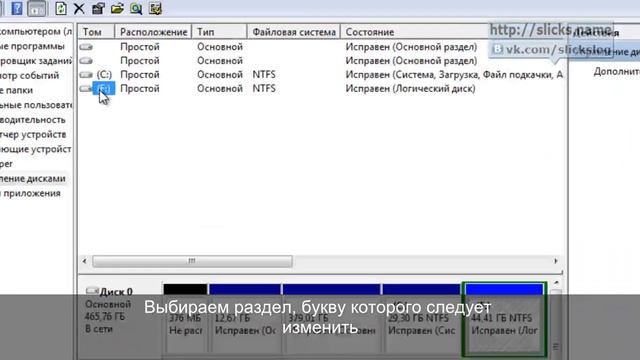Screen dimensions: 640x360
Task: Select the 'е папки' tree item
Action: pyautogui.click(x=16, y=90)
